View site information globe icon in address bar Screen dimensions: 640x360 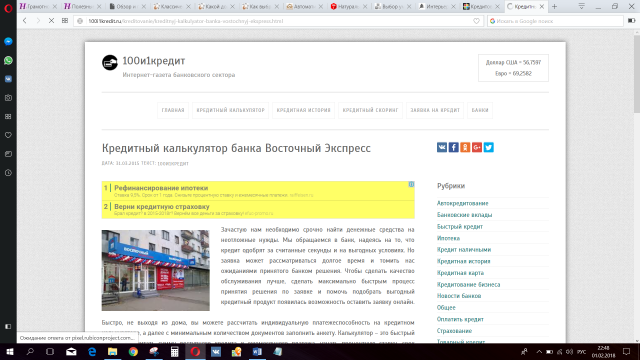tap(80, 21)
